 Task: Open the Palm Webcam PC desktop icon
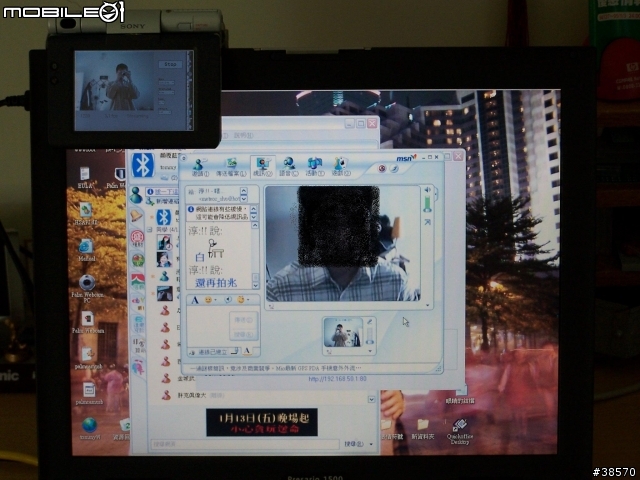click(x=87, y=289)
